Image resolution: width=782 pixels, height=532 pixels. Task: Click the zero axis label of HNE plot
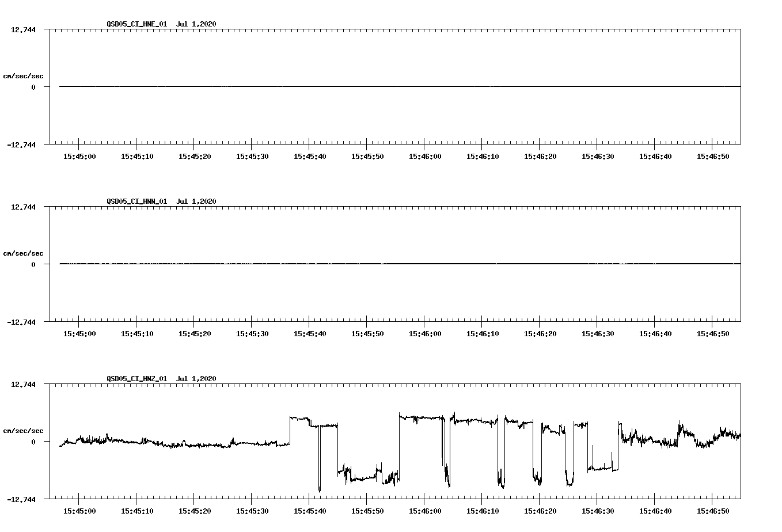coord(33,88)
